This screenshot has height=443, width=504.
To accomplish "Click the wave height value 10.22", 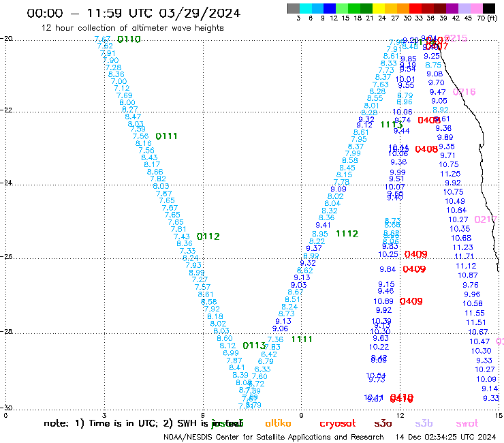I will tap(379, 347).
